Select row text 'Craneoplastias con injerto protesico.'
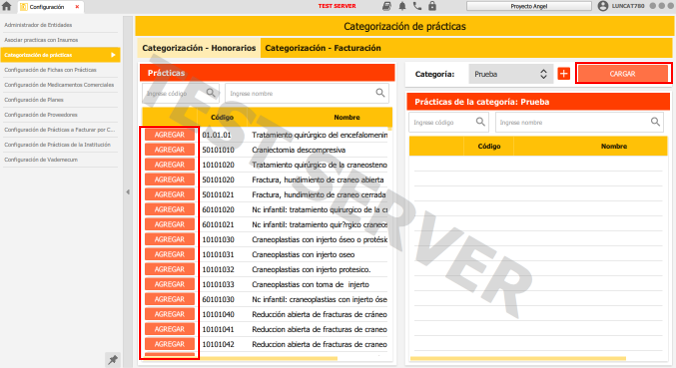Screen dimensions: 676x368 click(x=311, y=270)
